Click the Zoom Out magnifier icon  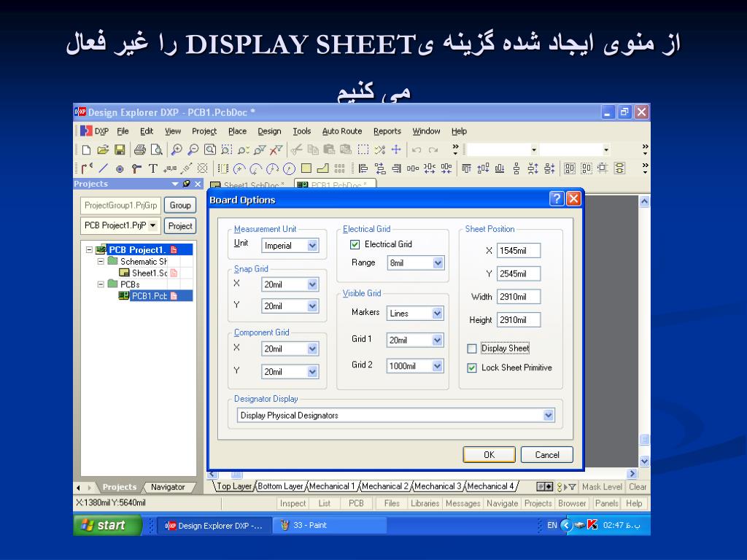click(193, 150)
